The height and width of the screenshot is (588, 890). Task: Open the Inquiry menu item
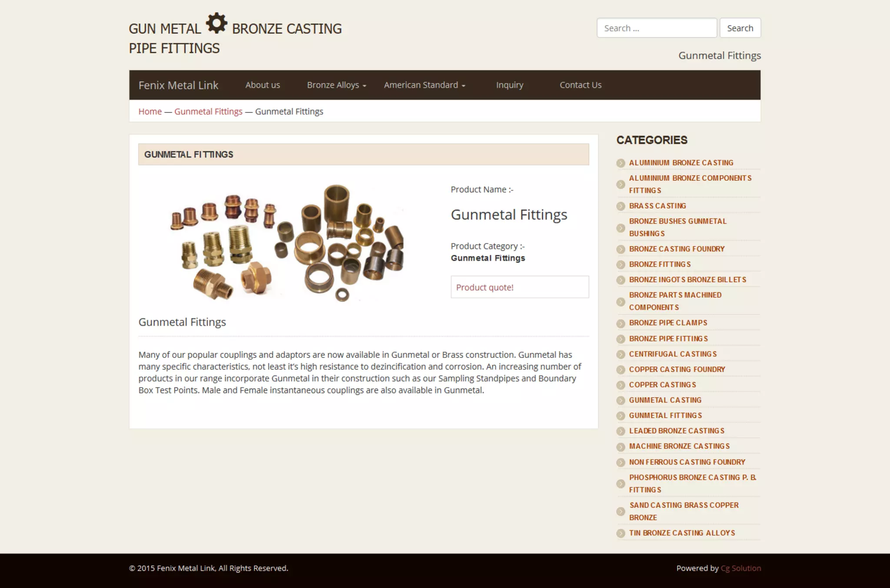(x=509, y=85)
